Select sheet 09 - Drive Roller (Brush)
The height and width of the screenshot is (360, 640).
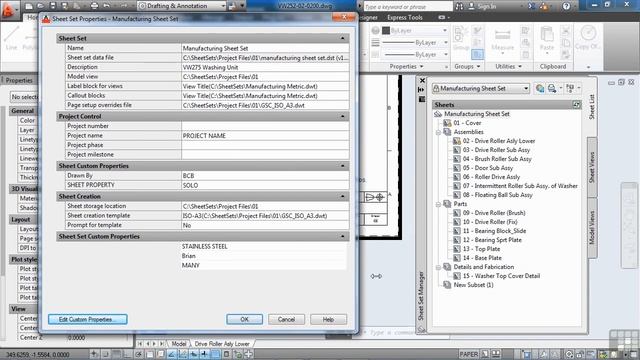tap(493, 213)
